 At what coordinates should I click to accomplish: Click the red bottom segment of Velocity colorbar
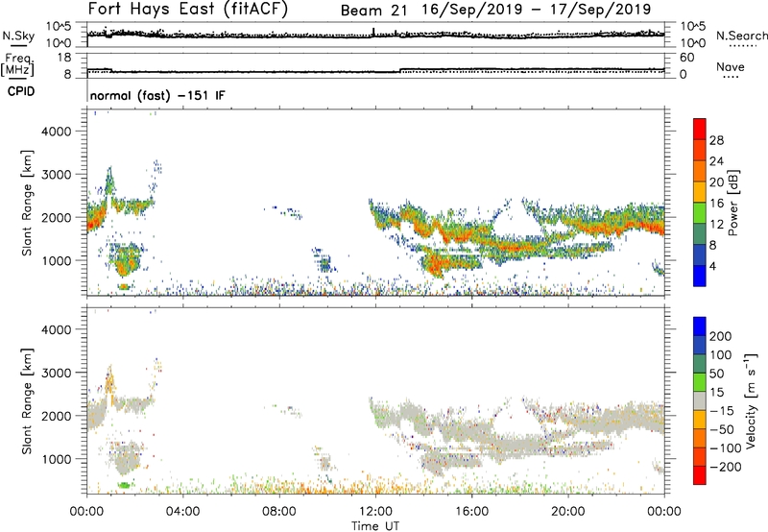[x=700, y=475]
